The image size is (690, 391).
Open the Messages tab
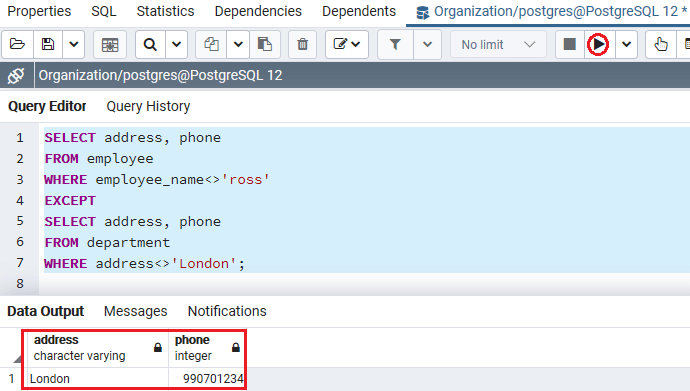[136, 311]
